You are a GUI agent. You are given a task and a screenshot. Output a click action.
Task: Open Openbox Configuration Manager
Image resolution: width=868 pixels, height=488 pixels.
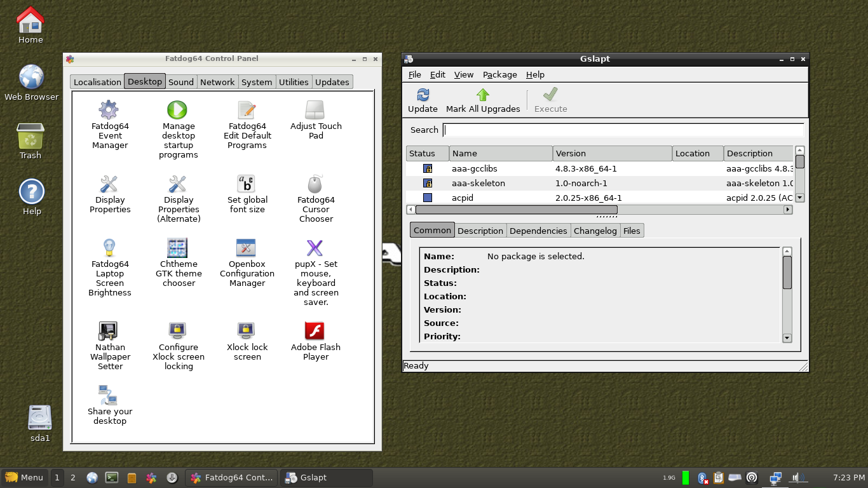pyautogui.click(x=247, y=248)
